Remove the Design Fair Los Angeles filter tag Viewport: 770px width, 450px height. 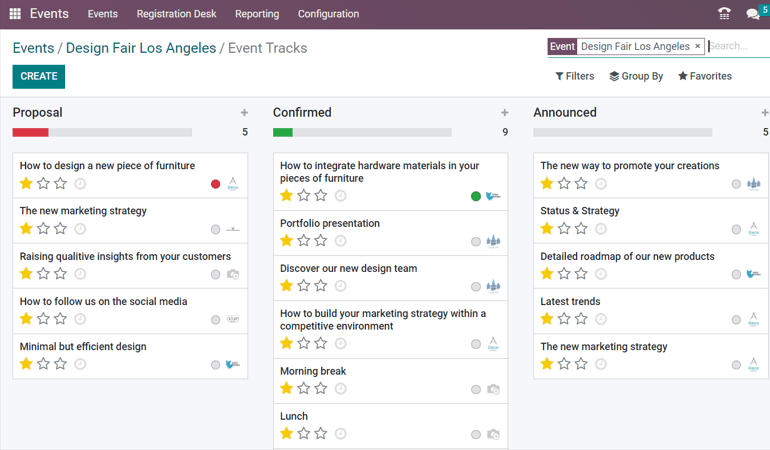[698, 46]
